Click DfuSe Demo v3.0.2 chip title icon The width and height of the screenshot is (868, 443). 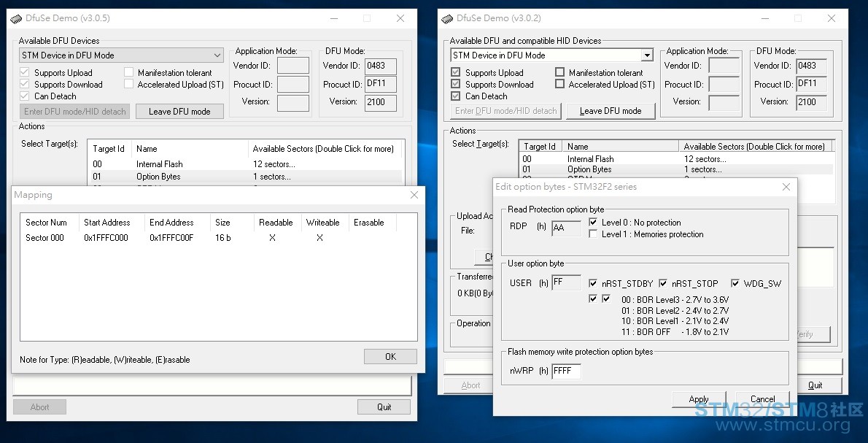[x=447, y=18]
